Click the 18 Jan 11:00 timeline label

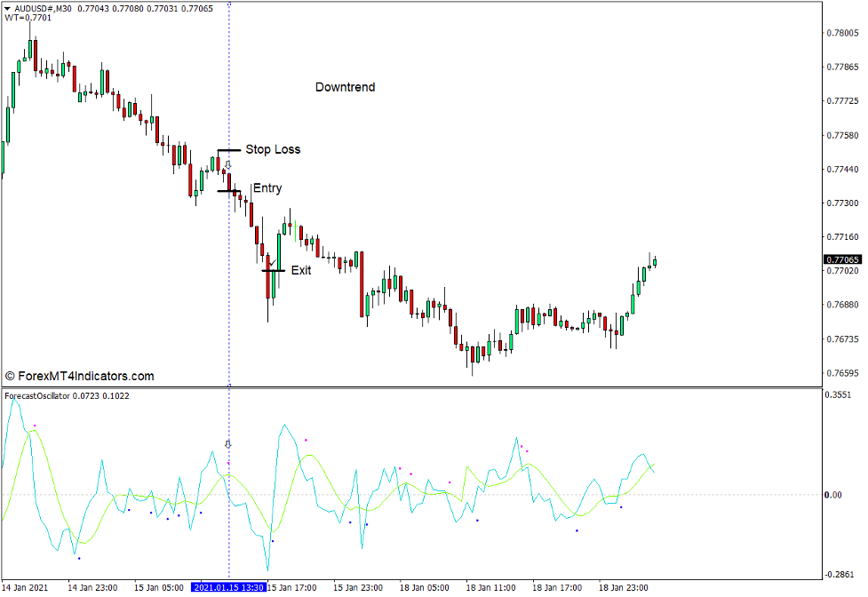[x=490, y=586]
